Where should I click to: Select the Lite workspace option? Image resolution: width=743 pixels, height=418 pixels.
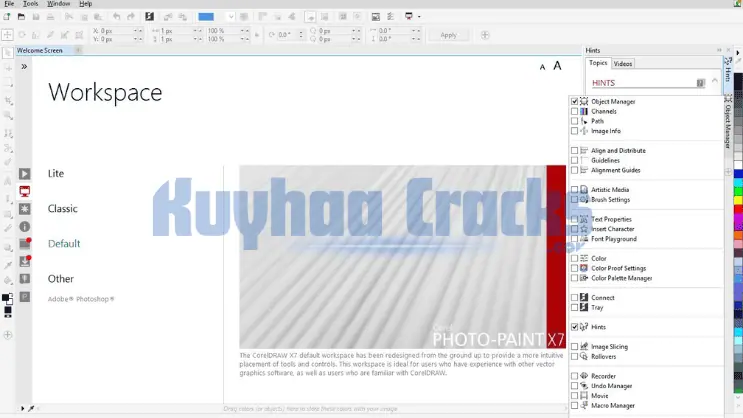(x=56, y=174)
